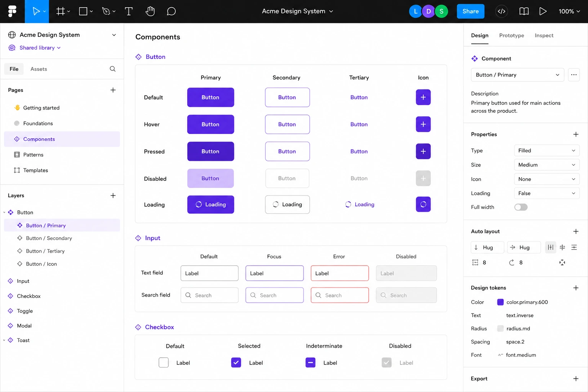Switch to the Prototype tab

pyautogui.click(x=511, y=36)
